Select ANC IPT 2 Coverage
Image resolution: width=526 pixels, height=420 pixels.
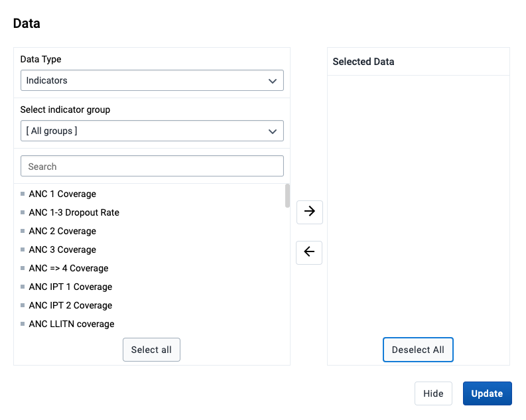tap(70, 305)
